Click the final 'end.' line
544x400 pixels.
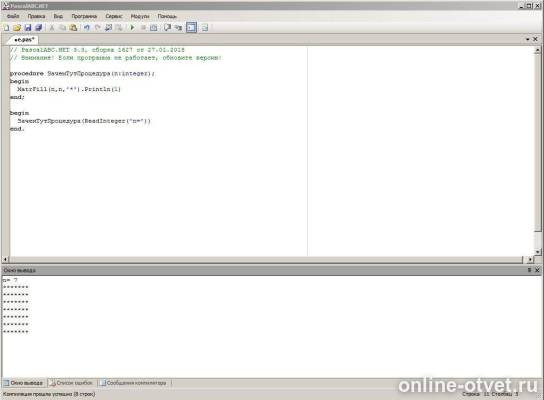17,129
